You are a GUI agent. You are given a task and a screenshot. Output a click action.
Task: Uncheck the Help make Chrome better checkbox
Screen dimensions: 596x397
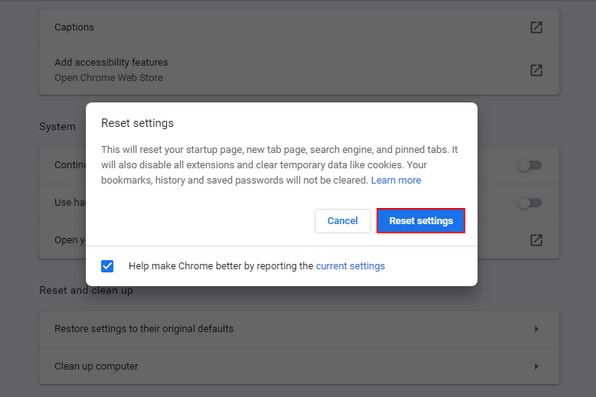tap(107, 266)
